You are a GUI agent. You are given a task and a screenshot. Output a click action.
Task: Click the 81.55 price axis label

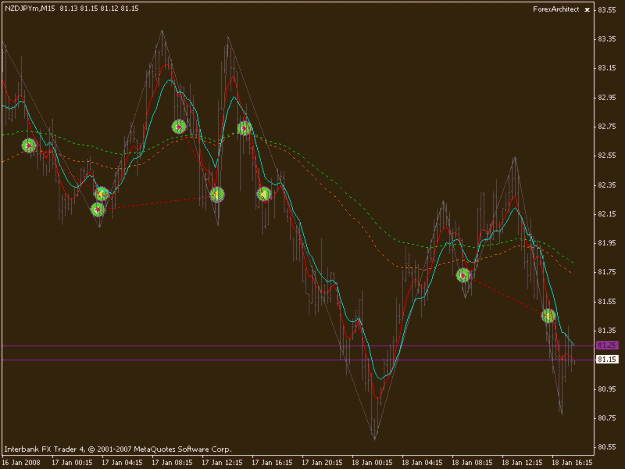tap(607, 302)
